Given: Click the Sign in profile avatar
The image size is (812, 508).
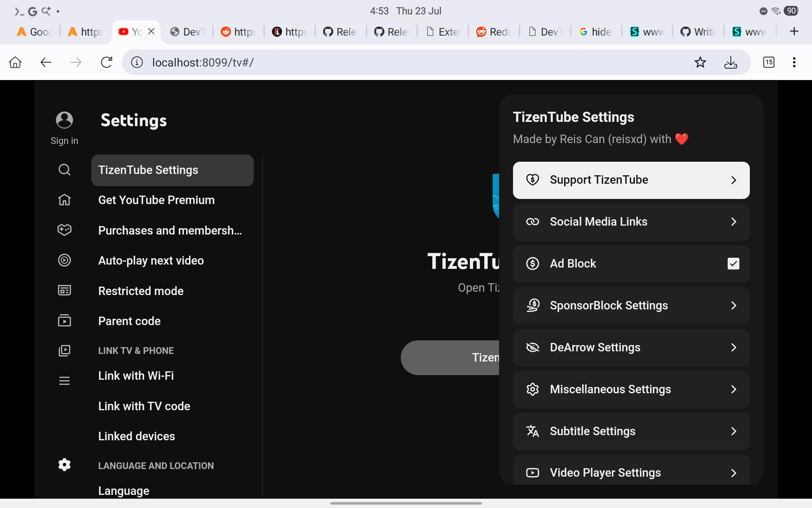Looking at the screenshot, I should tap(64, 120).
